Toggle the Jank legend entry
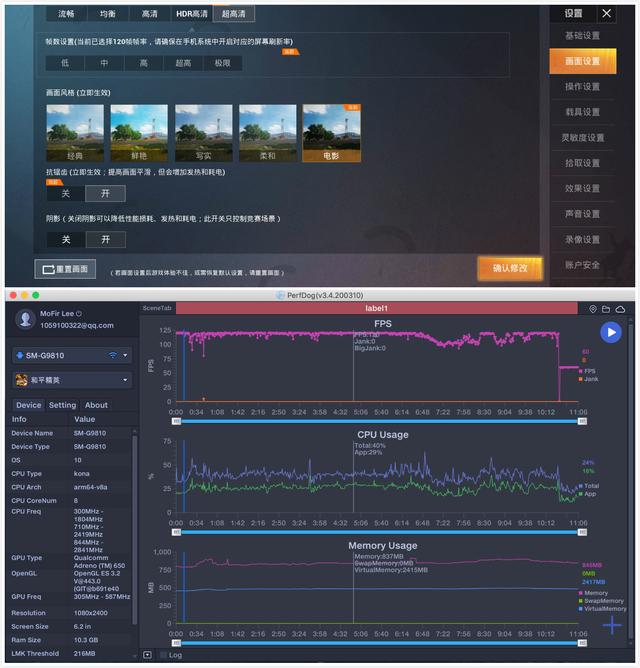This screenshot has width=640, height=668. pyautogui.click(x=588, y=379)
